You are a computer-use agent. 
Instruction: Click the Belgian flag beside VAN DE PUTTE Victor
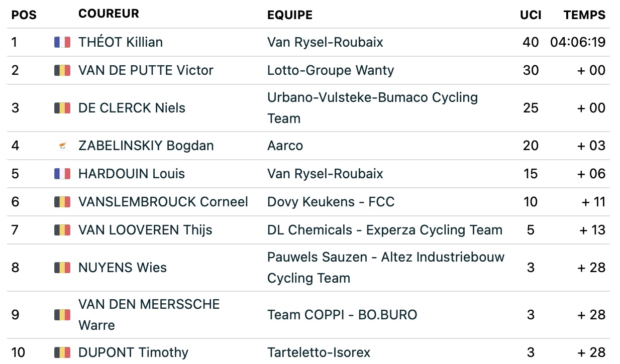[62, 70]
